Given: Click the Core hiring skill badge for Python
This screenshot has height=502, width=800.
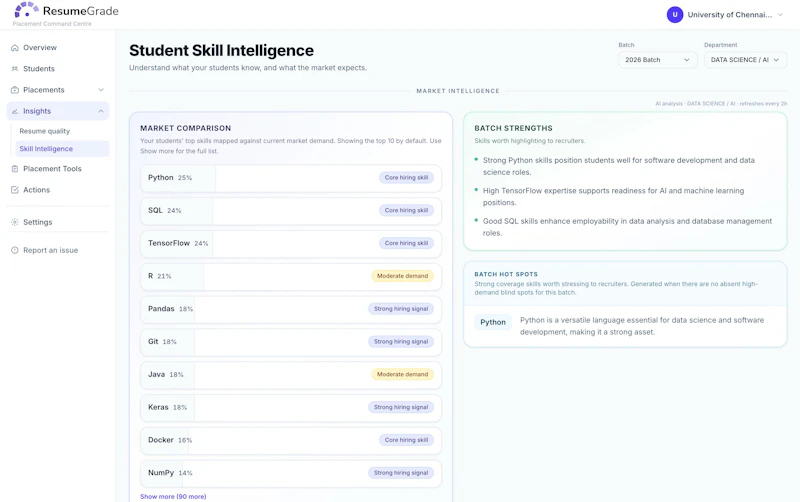Looking at the screenshot, I should 406,178.
